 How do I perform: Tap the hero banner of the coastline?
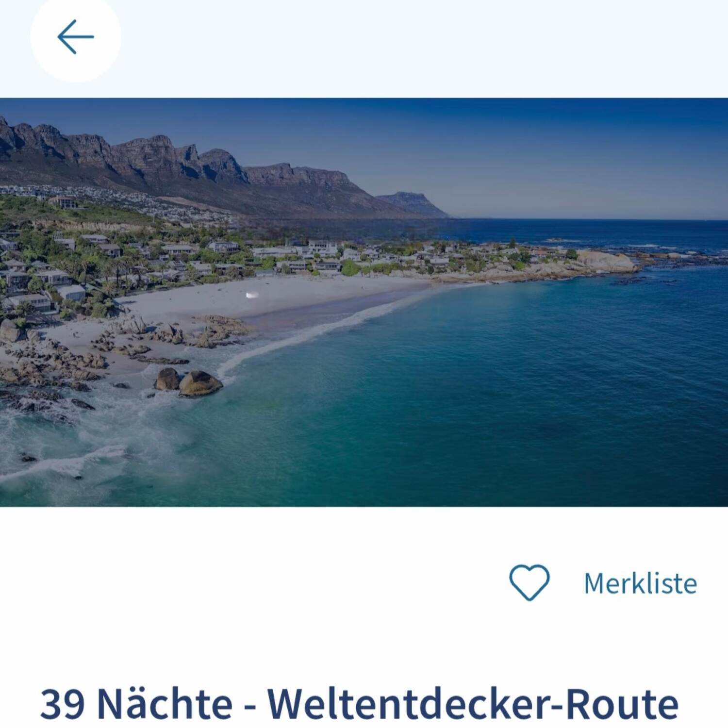click(364, 302)
